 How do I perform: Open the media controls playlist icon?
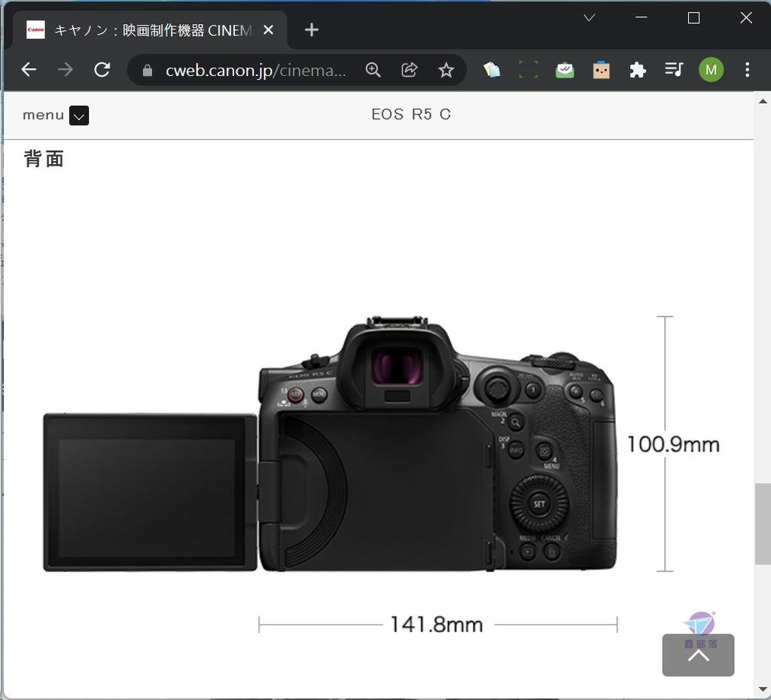click(x=674, y=70)
